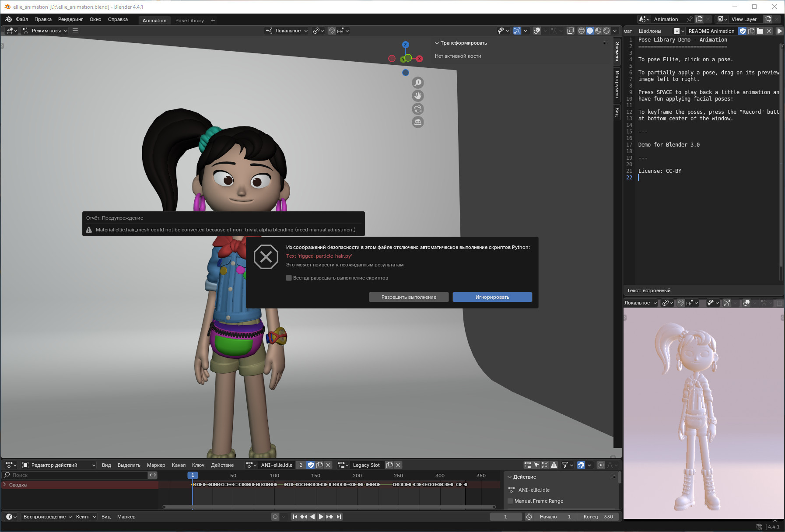785x532 pixels.
Task: Toggle fake user shield for ANI-ellie.idle
Action: 311,465
